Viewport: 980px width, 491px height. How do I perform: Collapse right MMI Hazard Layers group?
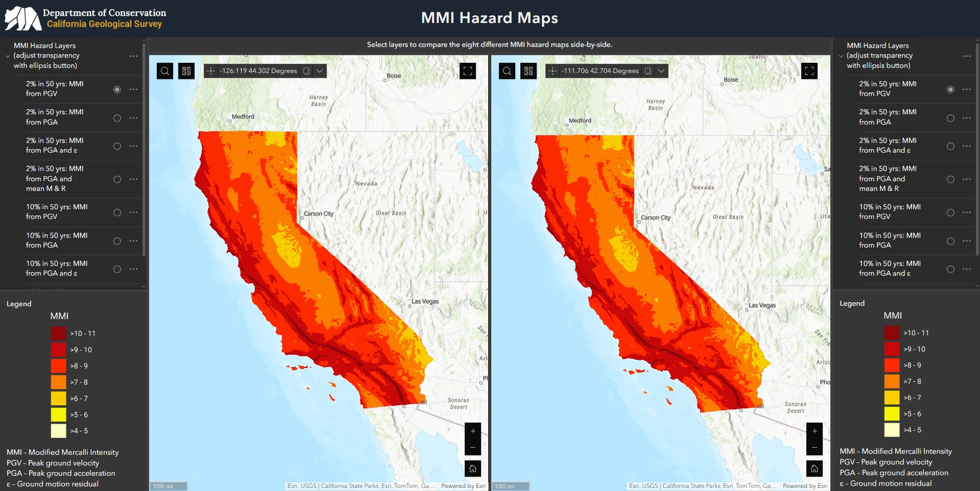click(x=841, y=56)
